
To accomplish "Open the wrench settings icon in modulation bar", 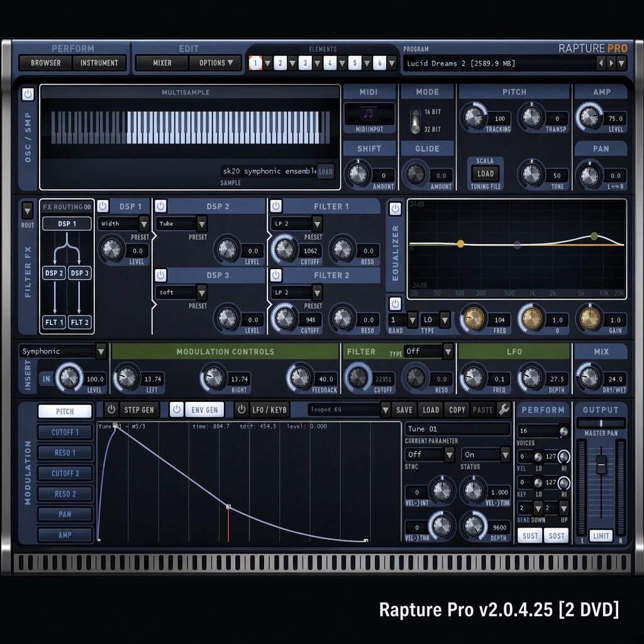I will coord(504,409).
